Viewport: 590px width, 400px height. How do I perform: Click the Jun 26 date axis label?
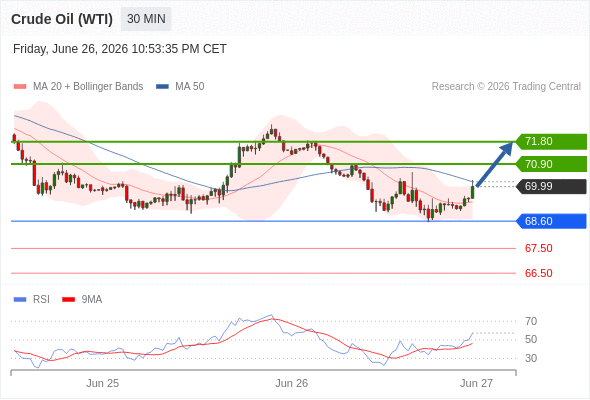(x=291, y=383)
